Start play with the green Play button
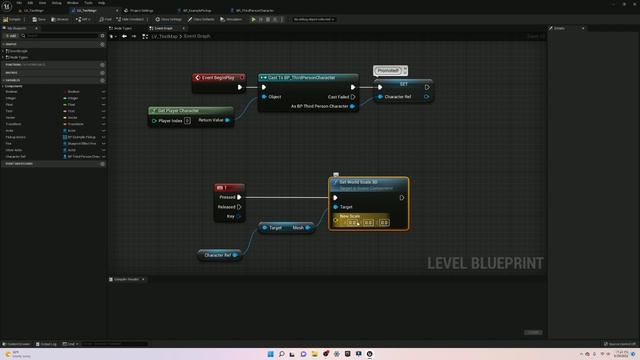Screen dimensions: 640x360 (253, 19)
